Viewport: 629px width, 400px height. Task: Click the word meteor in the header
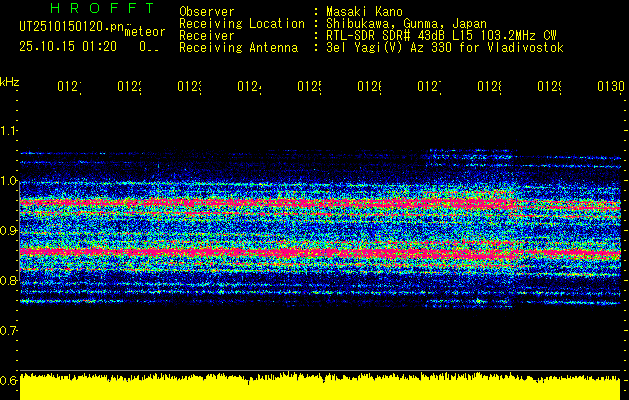[x=145, y=32]
